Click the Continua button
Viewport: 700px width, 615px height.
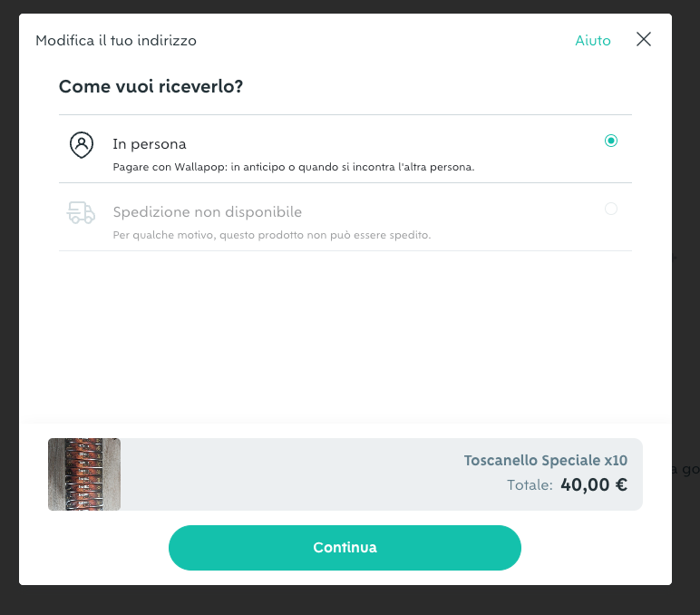pyautogui.click(x=345, y=548)
